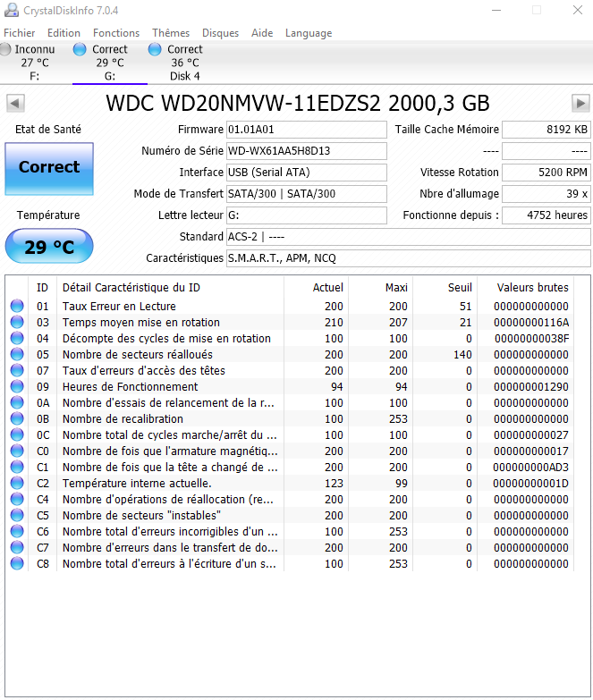Click the Firmware value field
This screenshot has width=593, height=700.
point(306,130)
